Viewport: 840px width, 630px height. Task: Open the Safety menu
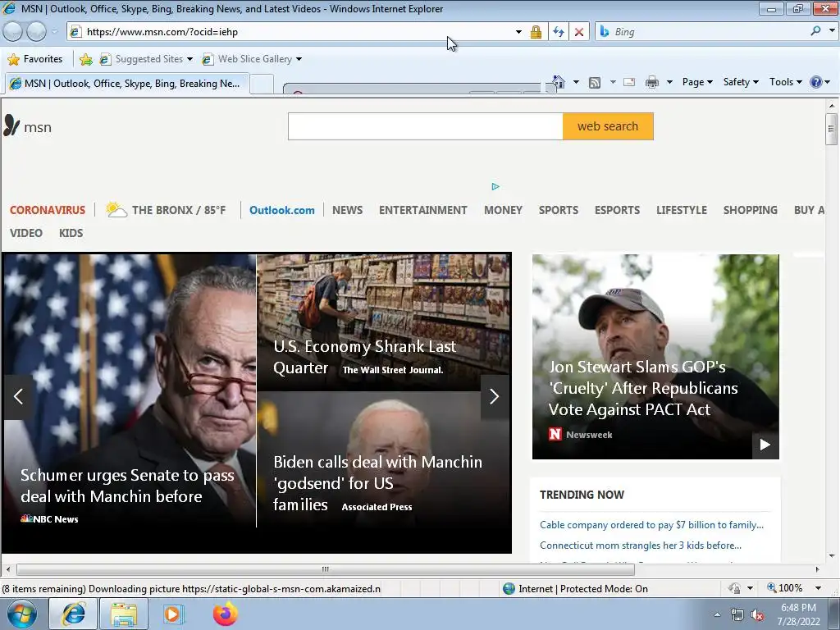tap(741, 82)
